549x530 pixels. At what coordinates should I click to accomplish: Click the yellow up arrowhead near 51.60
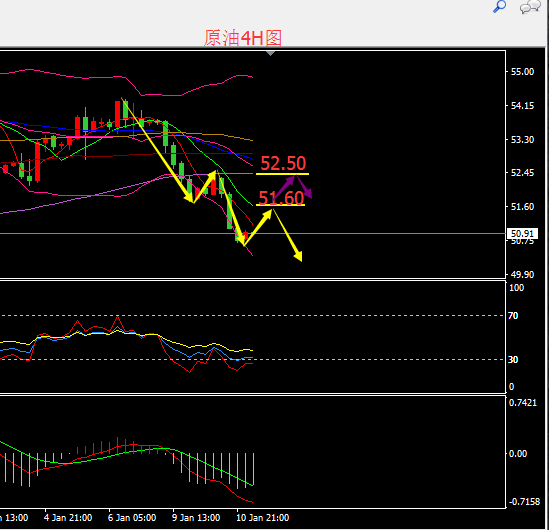click(267, 214)
